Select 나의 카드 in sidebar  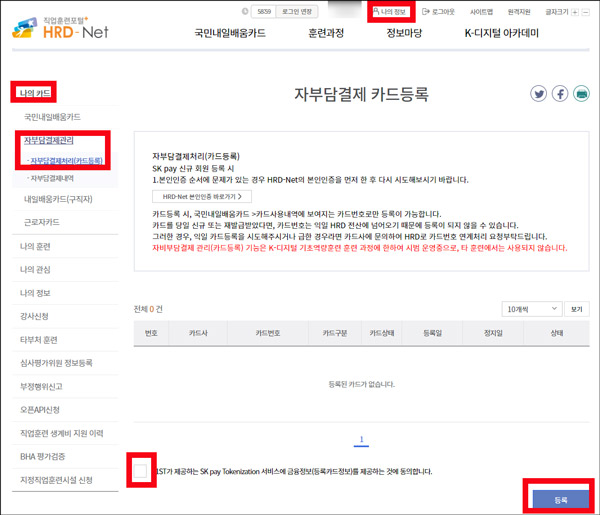[35, 93]
